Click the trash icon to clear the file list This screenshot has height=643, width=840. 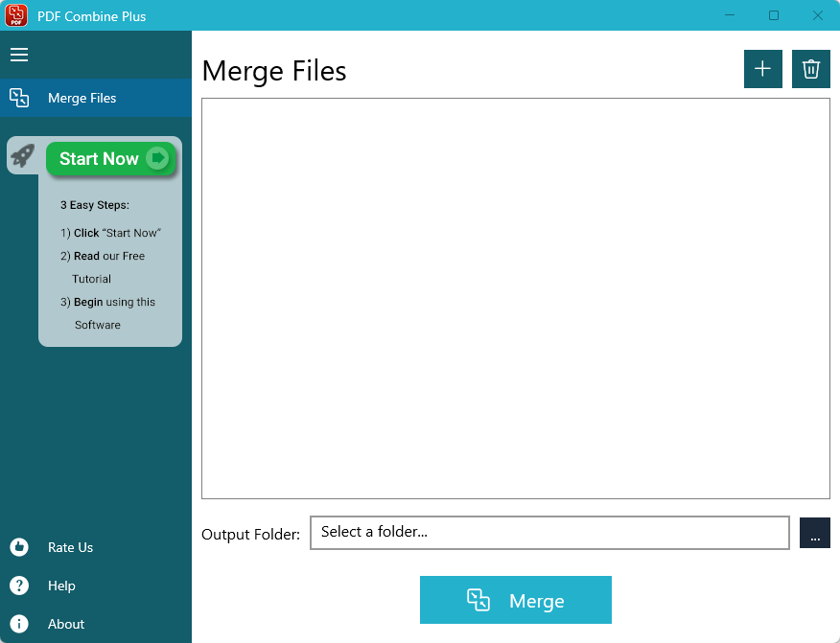coord(810,69)
